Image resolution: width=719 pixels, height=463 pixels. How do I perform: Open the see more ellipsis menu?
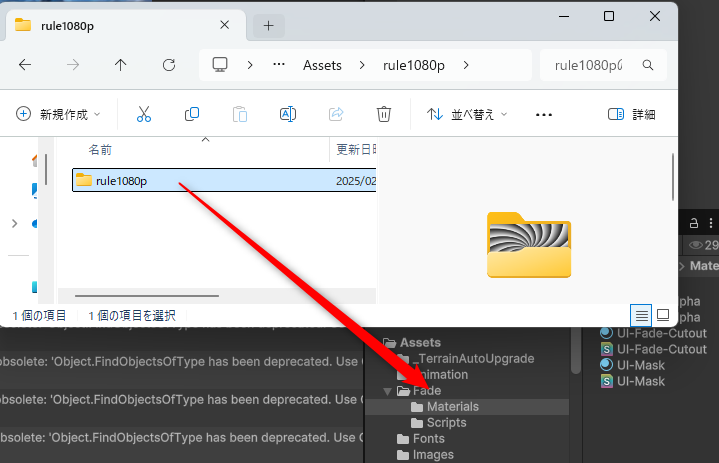tap(544, 114)
